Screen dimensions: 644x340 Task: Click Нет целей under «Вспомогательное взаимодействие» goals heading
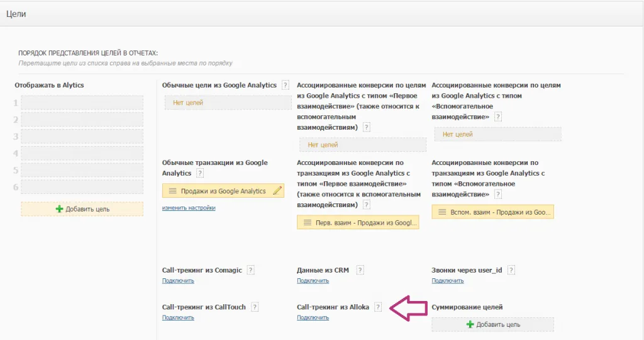[x=498, y=134]
